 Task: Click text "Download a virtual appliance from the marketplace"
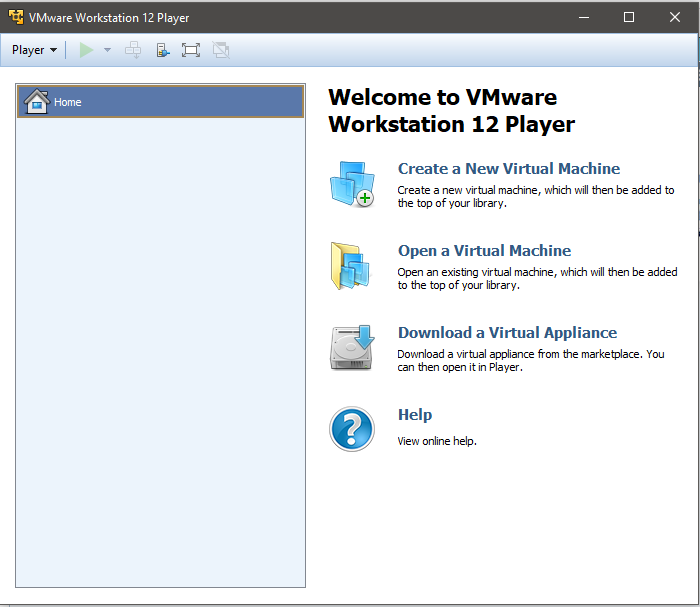[x=520, y=354]
